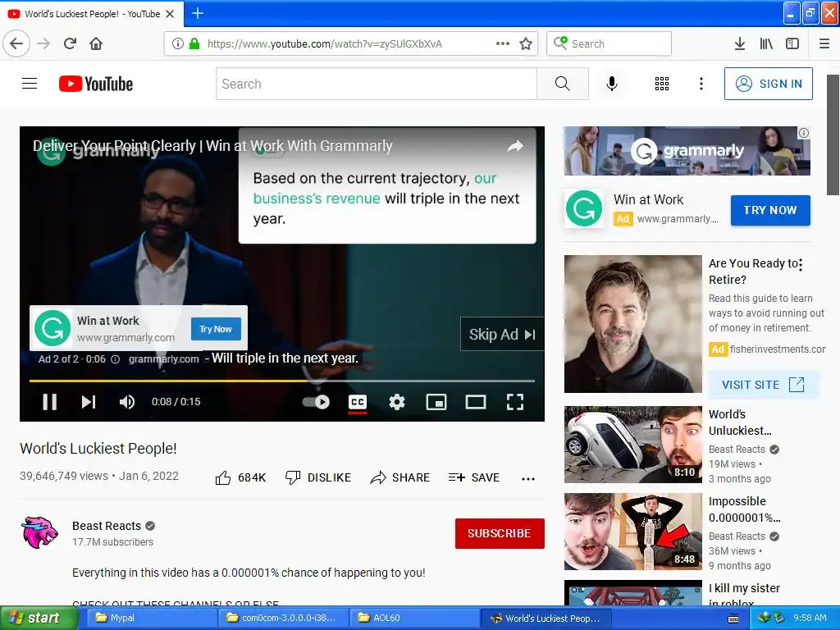View site information icon in the address bar
The image size is (840, 630).
(x=178, y=43)
